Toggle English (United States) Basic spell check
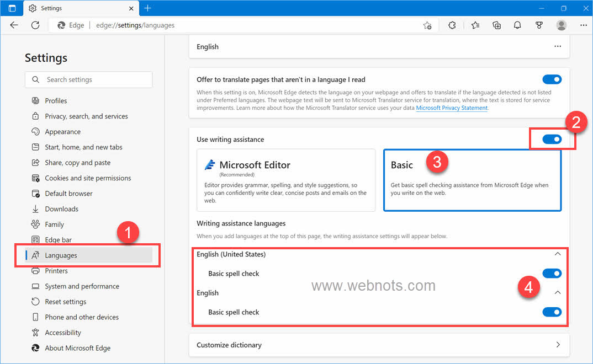The image size is (593, 364). click(x=552, y=274)
